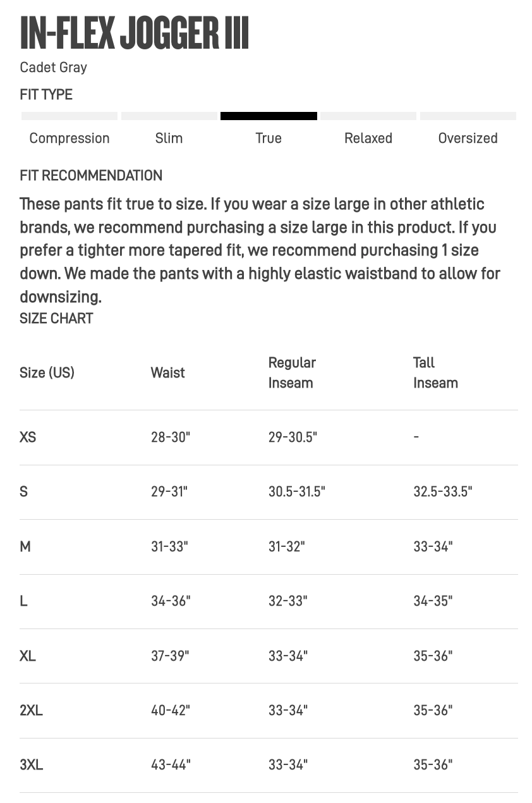The width and height of the screenshot is (532, 803).
Task: Click the SIZE CHART heading
Action: (56, 319)
